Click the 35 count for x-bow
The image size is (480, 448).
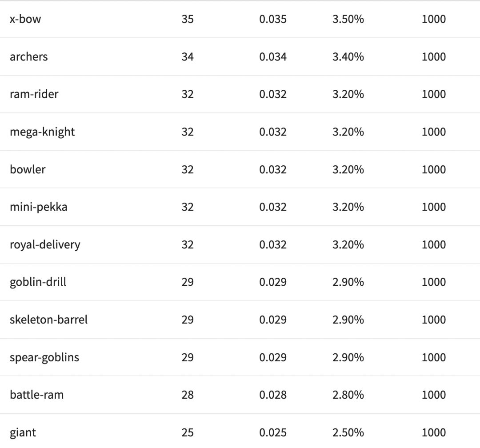point(188,19)
